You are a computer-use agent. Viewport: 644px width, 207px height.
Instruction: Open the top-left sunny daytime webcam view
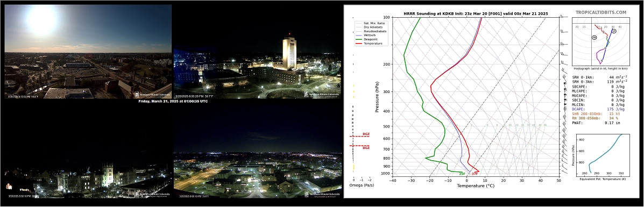click(88, 52)
